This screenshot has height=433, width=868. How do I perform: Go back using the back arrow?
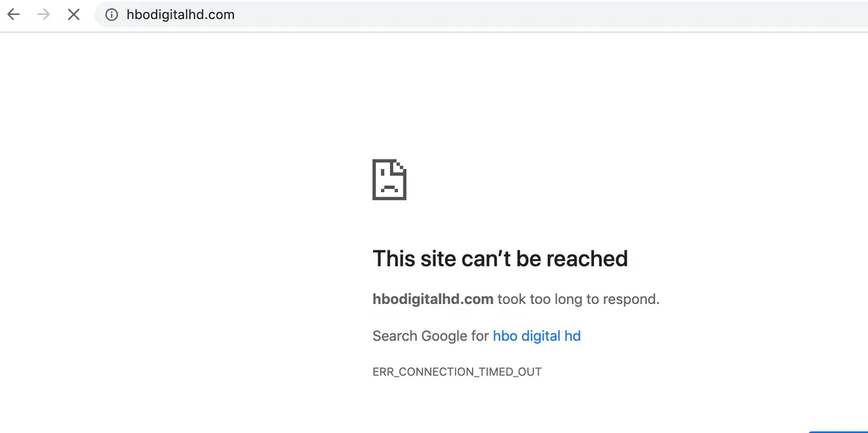[x=14, y=14]
